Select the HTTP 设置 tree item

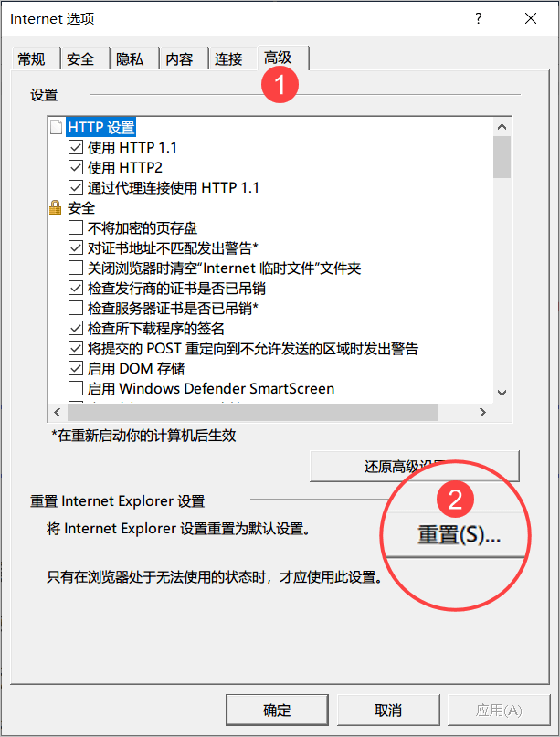click(x=101, y=127)
